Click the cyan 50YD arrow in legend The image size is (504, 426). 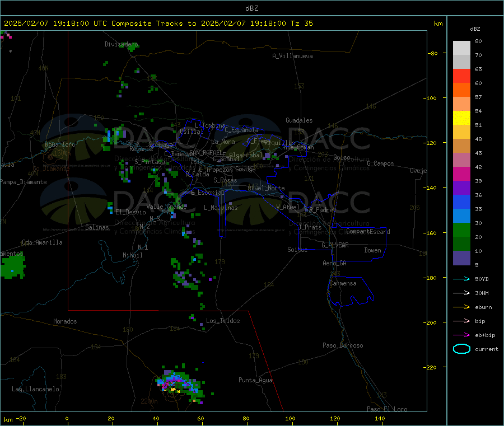[x=461, y=279]
